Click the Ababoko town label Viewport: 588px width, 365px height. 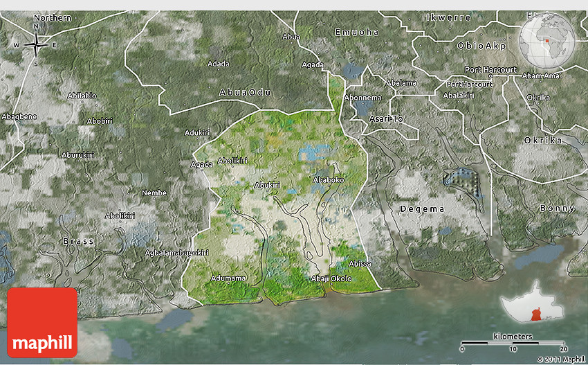(329, 179)
